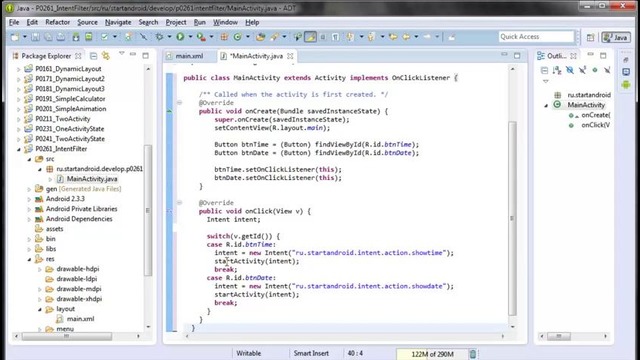Open the Navigate menu
640x360 pixels.
pyautogui.click(x=118, y=22)
